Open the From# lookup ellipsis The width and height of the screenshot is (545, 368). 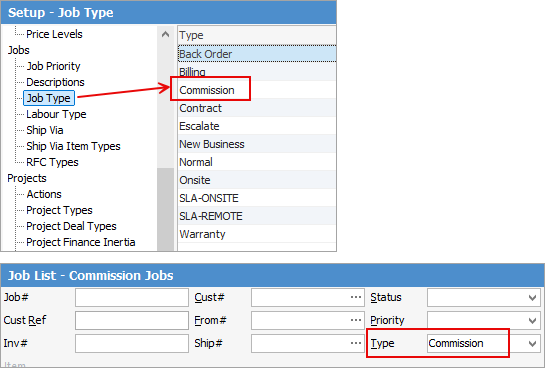click(x=356, y=320)
